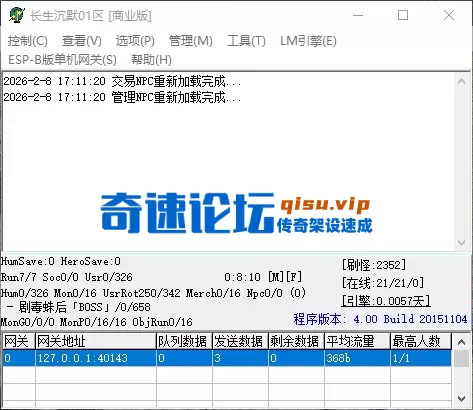The image size is (473, 410).
Task: Click the 127.0.0.1:40143 gateway address cell
Action: pyautogui.click(x=96, y=358)
